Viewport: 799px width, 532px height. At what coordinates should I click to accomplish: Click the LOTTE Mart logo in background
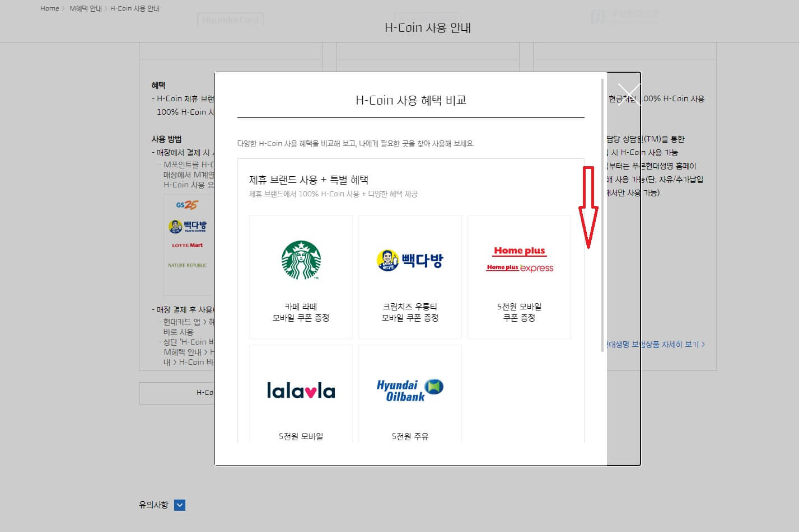tap(188, 245)
